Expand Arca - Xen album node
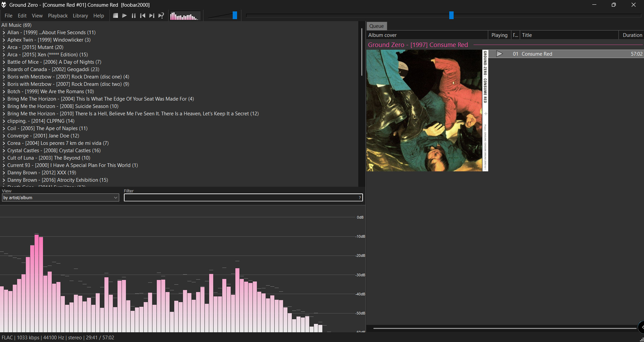644x342 pixels. (x=4, y=55)
